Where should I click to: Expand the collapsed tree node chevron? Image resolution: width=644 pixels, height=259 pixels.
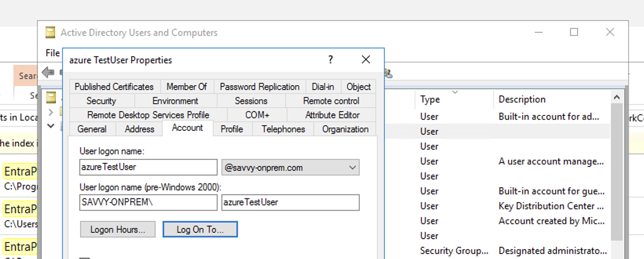click(51, 112)
